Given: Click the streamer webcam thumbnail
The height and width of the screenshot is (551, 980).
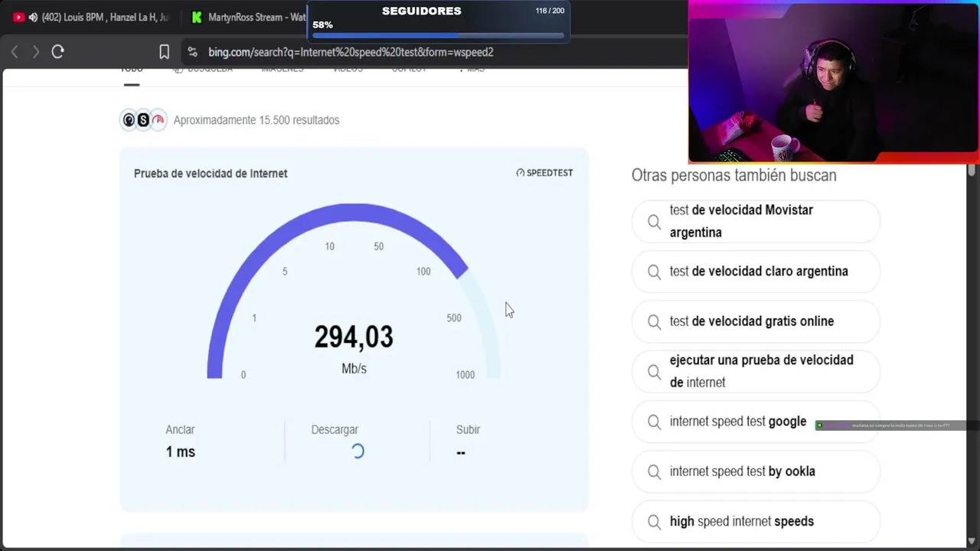Looking at the screenshot, I should [x=833, y=82].
